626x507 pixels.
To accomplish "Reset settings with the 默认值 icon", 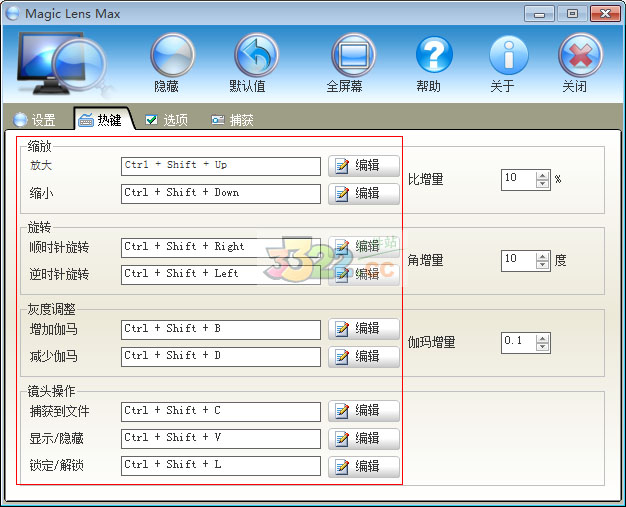I will (x=256, y=55).
